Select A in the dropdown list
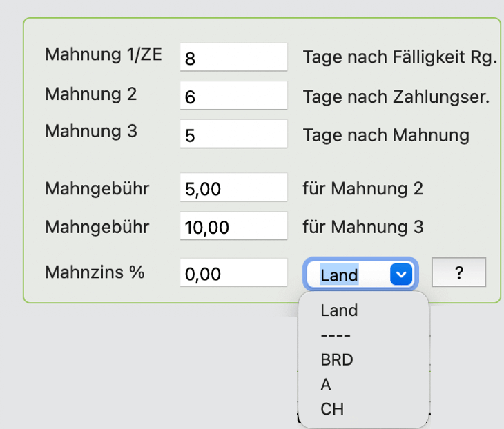Screen dimensions: 504x429 tap(326, 384)
